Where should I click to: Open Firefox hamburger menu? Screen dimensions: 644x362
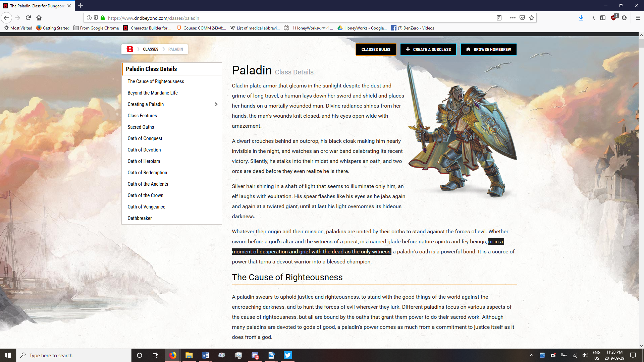[x=638, y=18]
